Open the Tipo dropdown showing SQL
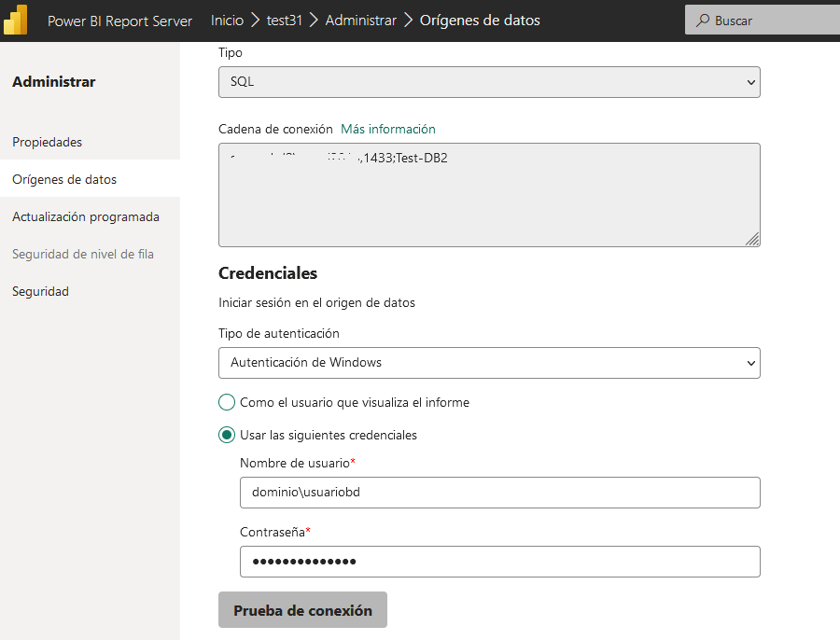840x640 pixels. coord(489,82)
